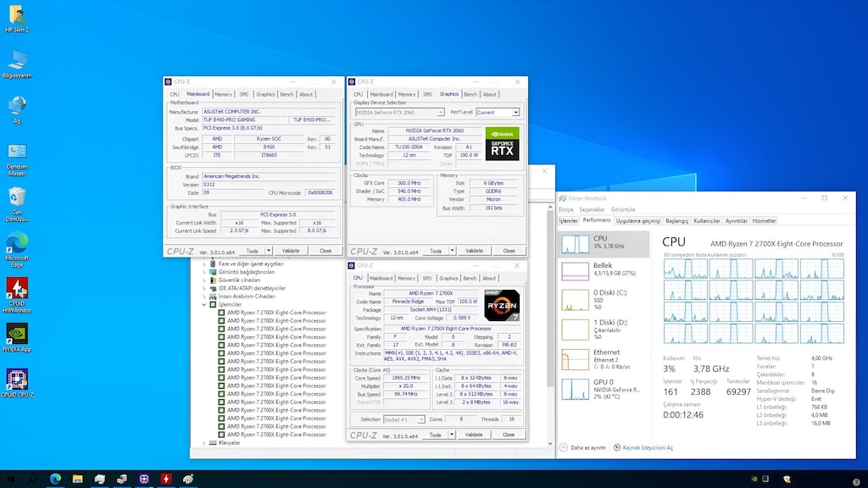Screen dimensions: 868x488
Task: Select the CPUID HWMonitor desktop shortcut
Action: pos(17,296)
